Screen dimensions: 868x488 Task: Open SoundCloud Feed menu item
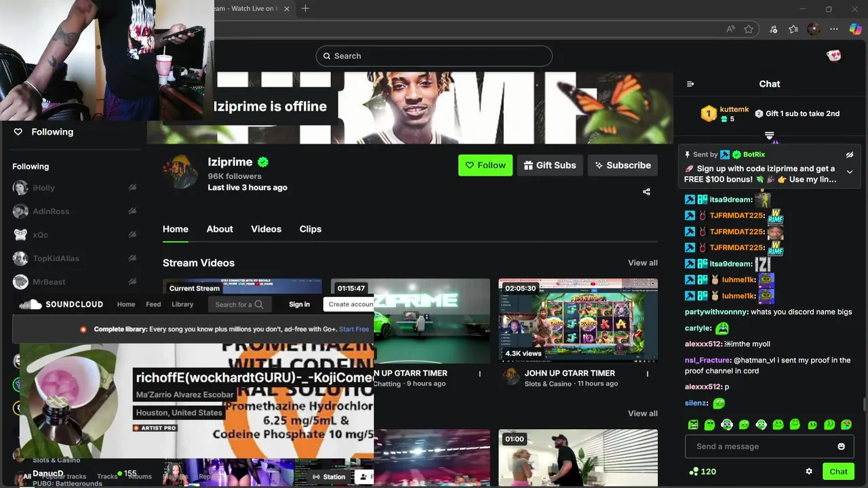(153, 304)
